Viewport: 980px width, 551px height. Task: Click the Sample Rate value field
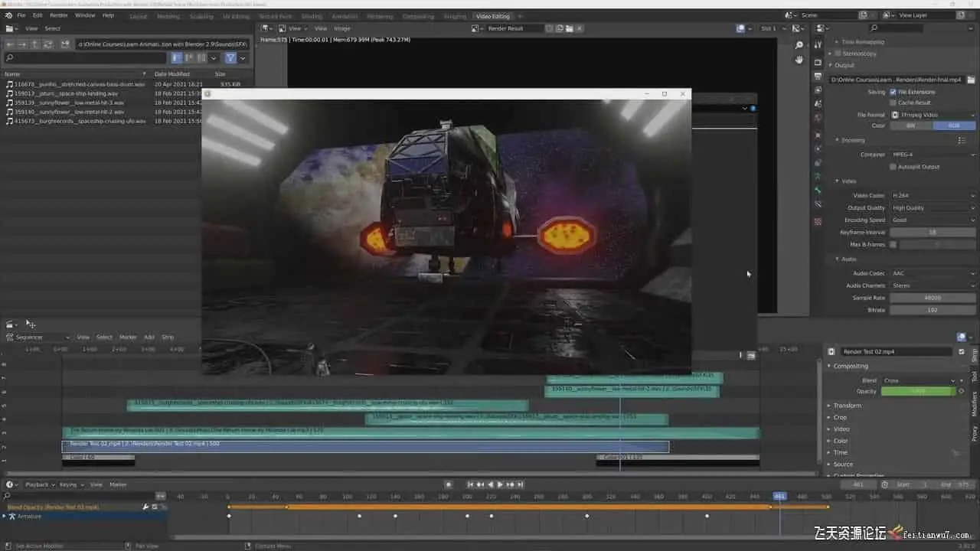(933, 298)
